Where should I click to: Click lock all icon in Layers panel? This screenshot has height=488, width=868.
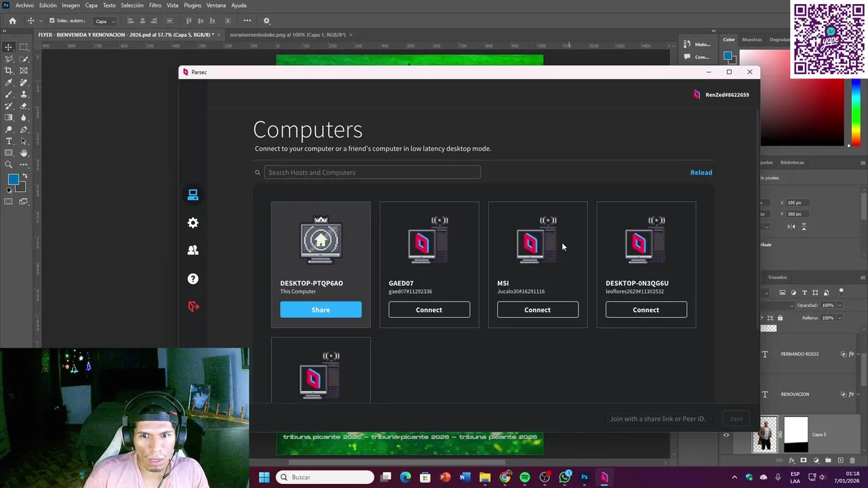[x=780, y=318]
